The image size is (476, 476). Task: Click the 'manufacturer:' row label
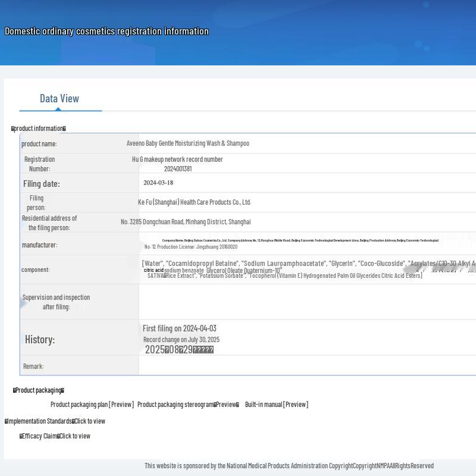[x=39, y=245]
